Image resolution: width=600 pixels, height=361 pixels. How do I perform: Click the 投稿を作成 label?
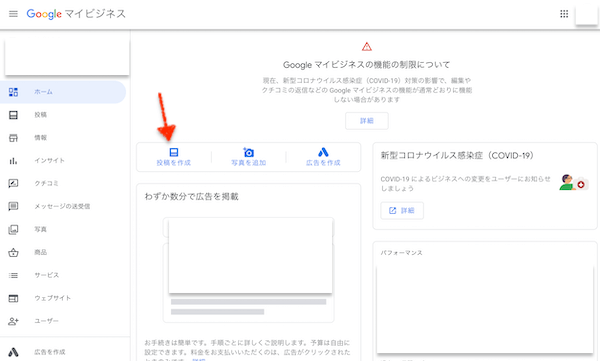[174, 163]
